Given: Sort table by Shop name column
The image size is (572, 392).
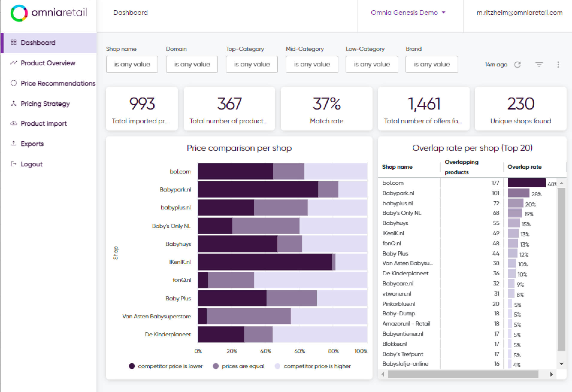Looking at the screenshot, I should point(397,167).
